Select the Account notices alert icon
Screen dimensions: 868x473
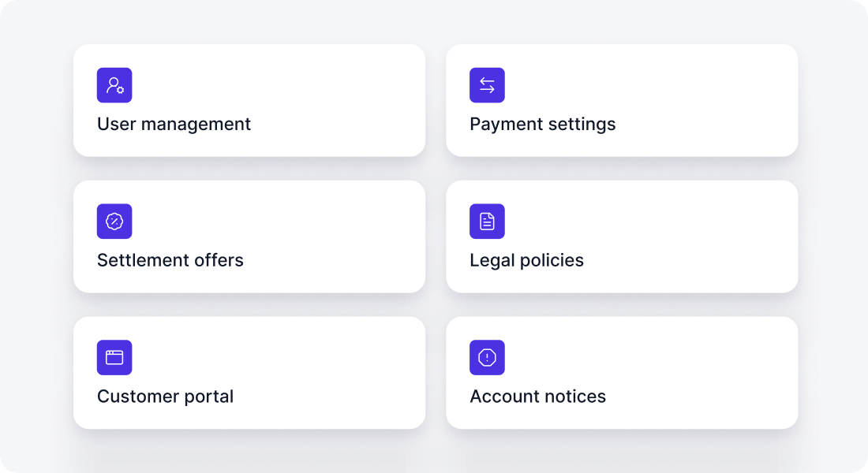pyautogui.click(x=487, y=357)
